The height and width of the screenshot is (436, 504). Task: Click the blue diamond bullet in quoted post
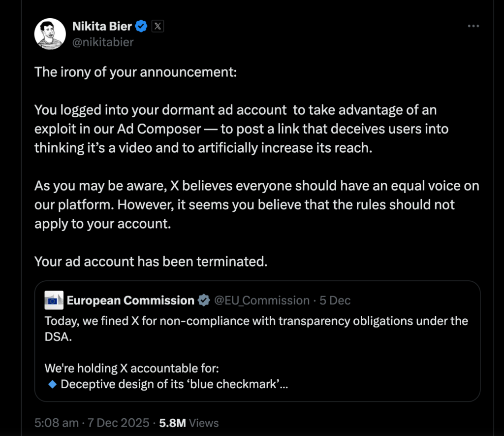click(53, 384)
